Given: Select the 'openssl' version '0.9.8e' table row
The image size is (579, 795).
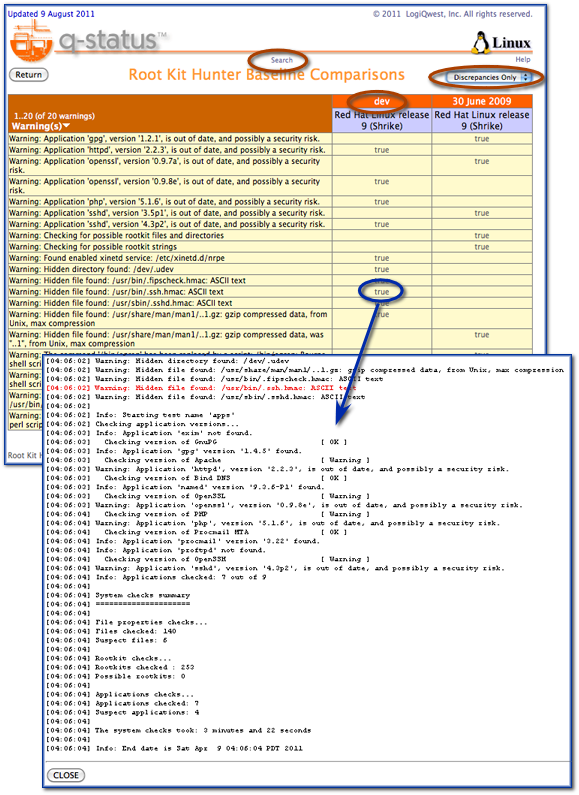Looking at the screenshot, I should coord(270,186).
